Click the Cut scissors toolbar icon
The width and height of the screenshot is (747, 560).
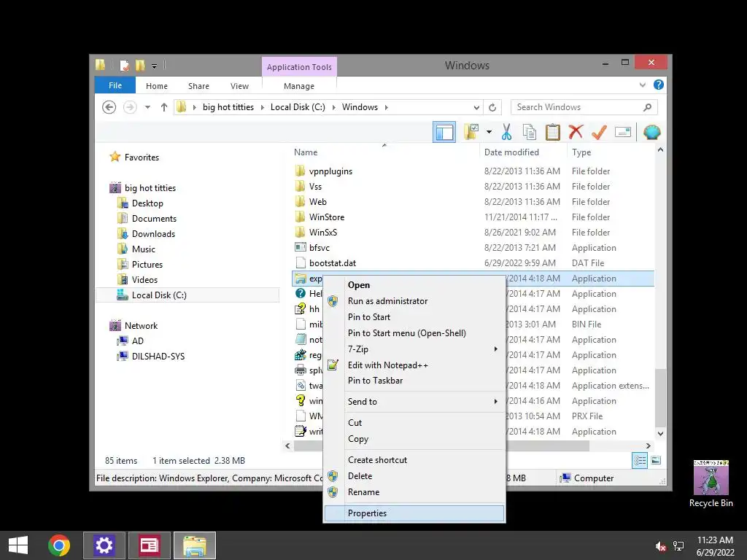506,132
